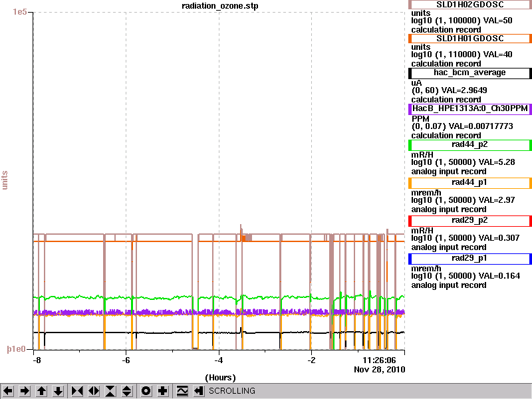This screenshot has width=532, height=399.
Task: Click the -2 hour axis tick label
Action: tap(311, 360)
